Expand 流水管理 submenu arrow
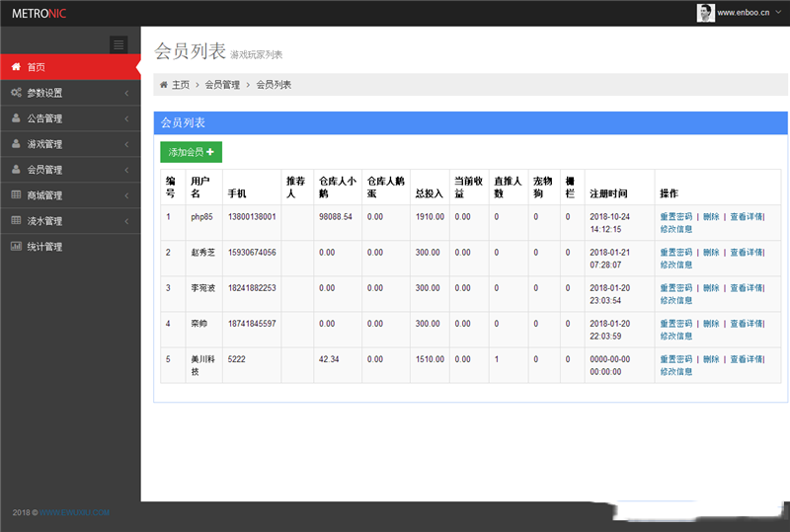The image size is (790, 532). click(126, 221)
